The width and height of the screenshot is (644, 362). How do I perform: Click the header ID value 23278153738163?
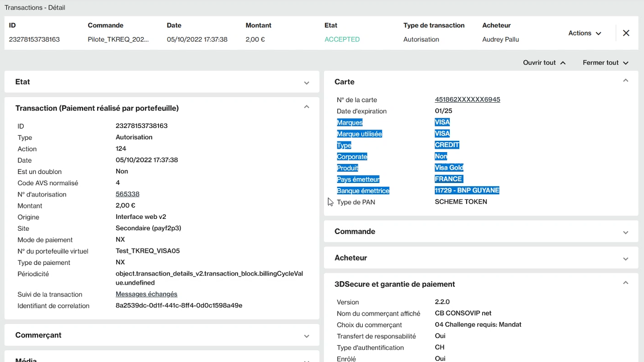coord(34,39)
